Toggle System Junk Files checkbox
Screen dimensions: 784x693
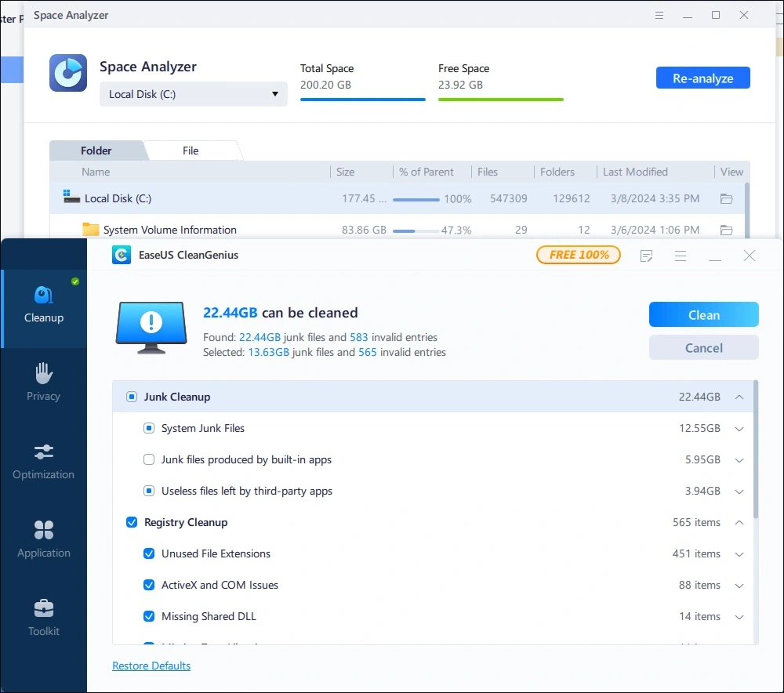pos(149,428)
